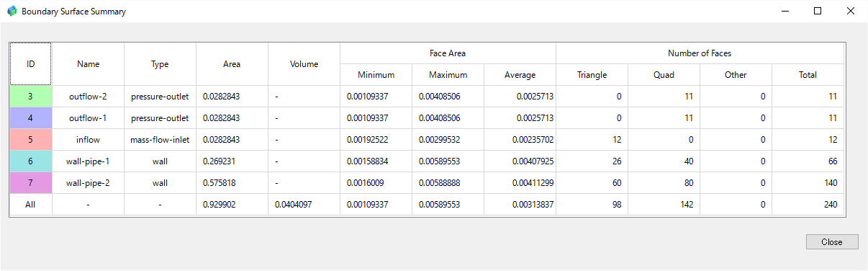This screenshot has width=868, height=271.
Task: Click the Triangle column header
Action: [592, 75]
